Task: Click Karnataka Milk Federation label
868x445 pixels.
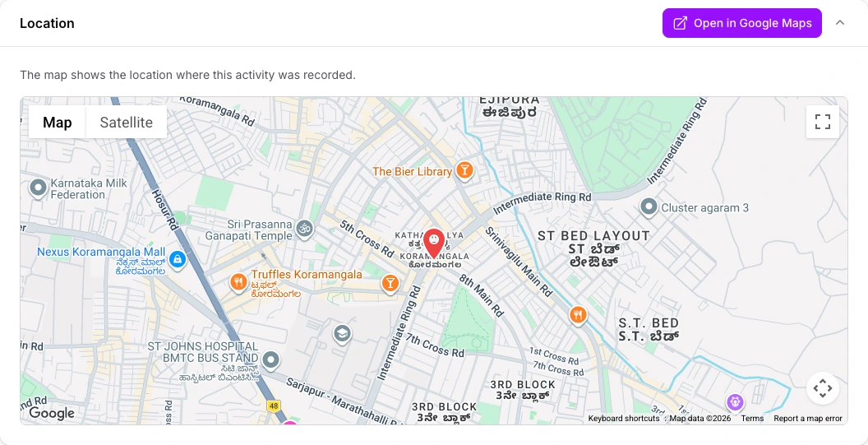Action: [89, 189]
